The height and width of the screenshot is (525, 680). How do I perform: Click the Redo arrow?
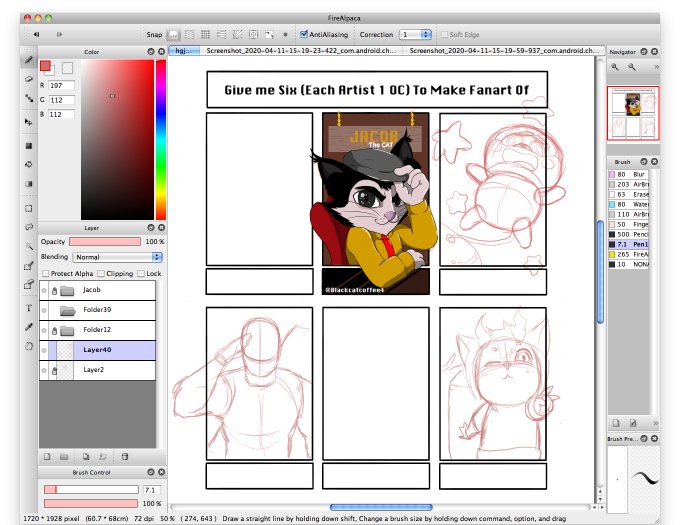(x=59, y=34)
